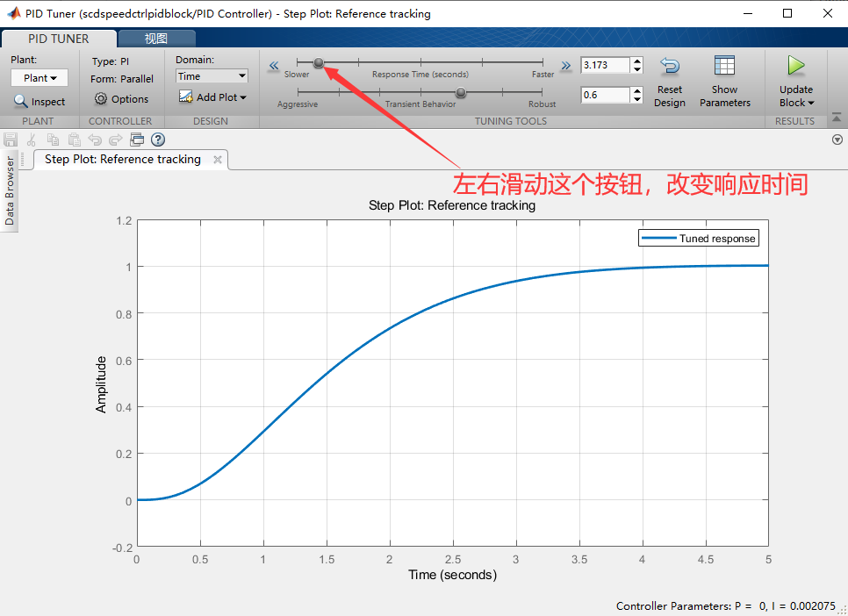This screenshot has height=616, width=848.
Task: Expand the figure toolbar chevron on the right
Action: 837,140
